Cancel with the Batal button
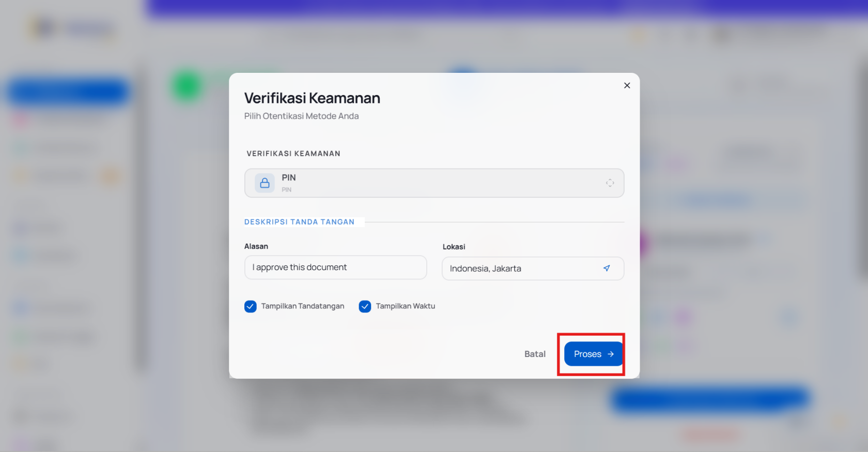This screenshot has width=868, height=452. (535, 354)
